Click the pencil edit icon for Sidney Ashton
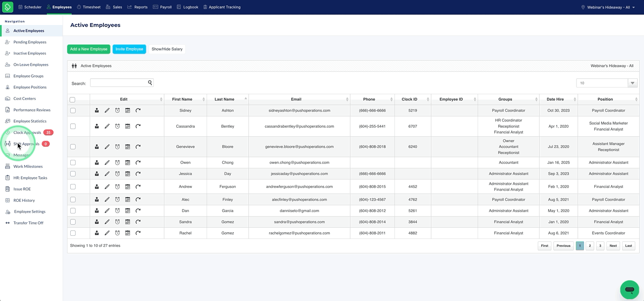Image resolution: width=644 pixels, height=301 pixels. click(107, 110)
